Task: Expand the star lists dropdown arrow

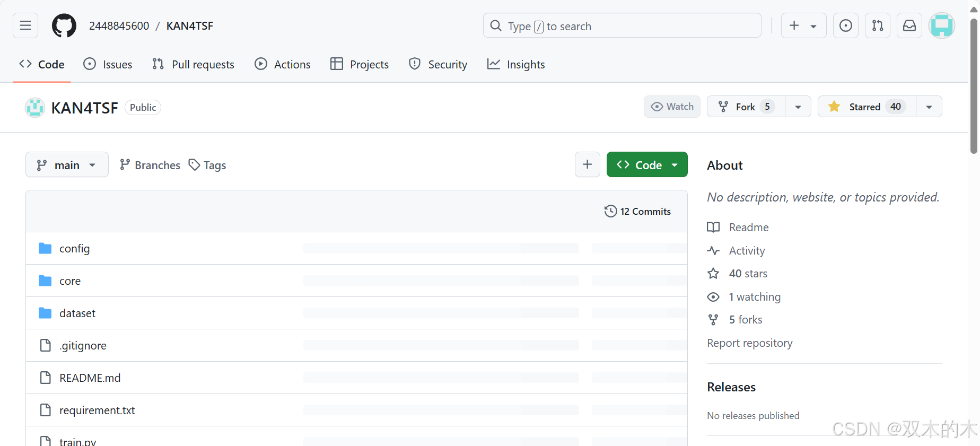Action: pos(929,107)
